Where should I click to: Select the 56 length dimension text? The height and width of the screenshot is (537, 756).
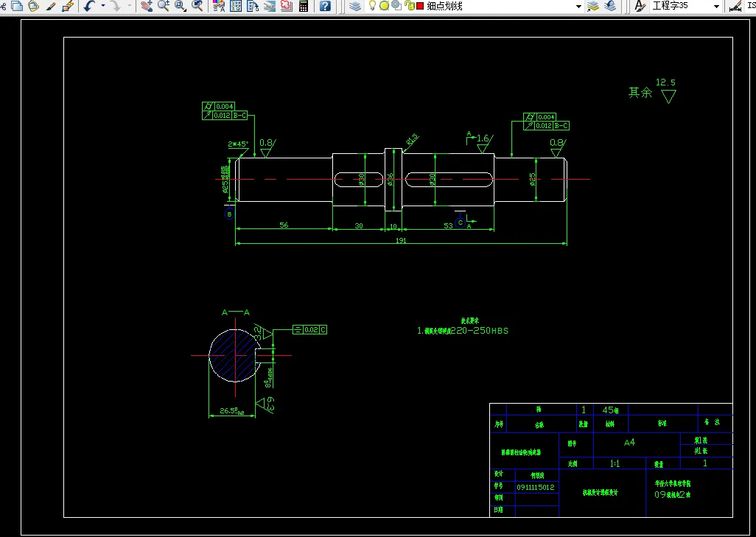tap(284, 225)
